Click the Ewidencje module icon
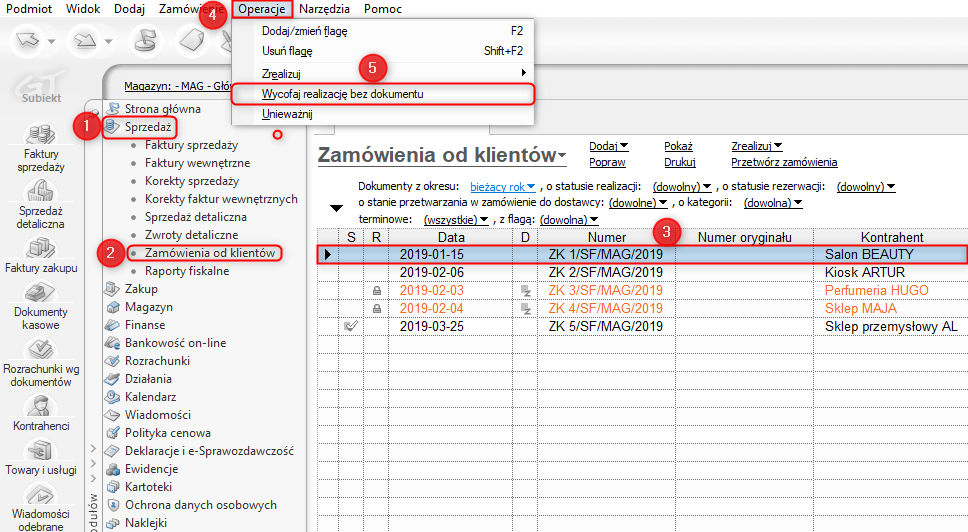 click(112, 469)
